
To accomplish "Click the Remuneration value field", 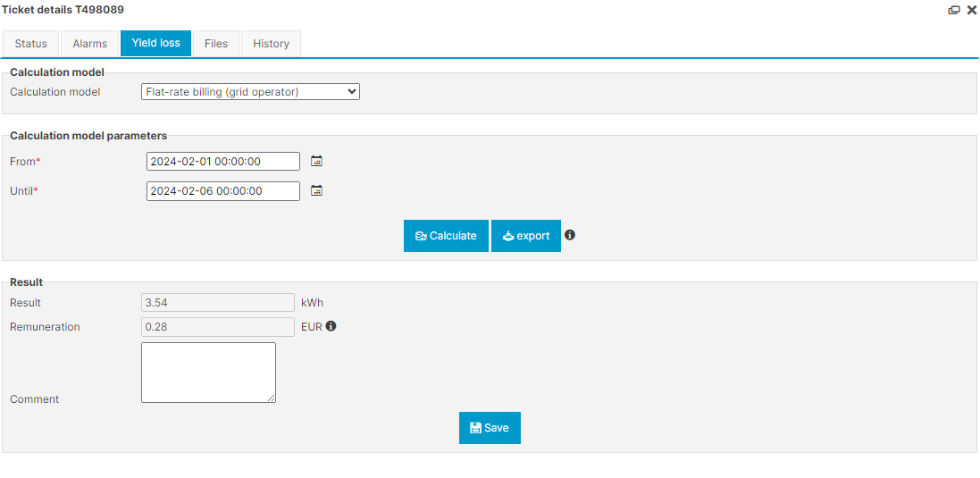I will [217, 327].
